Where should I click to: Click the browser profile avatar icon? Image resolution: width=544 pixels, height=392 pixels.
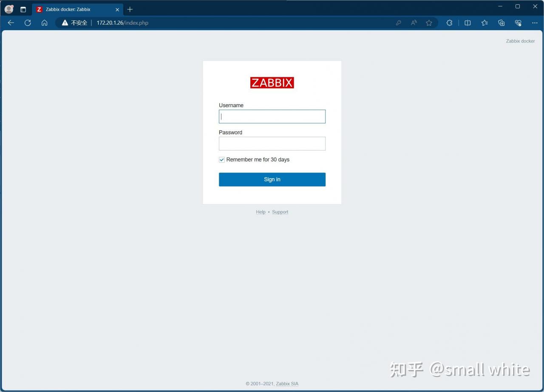(x=9, y=9)
